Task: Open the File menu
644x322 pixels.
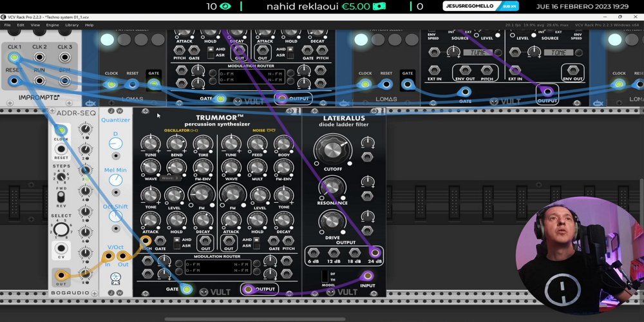Action: click(7, 25)
